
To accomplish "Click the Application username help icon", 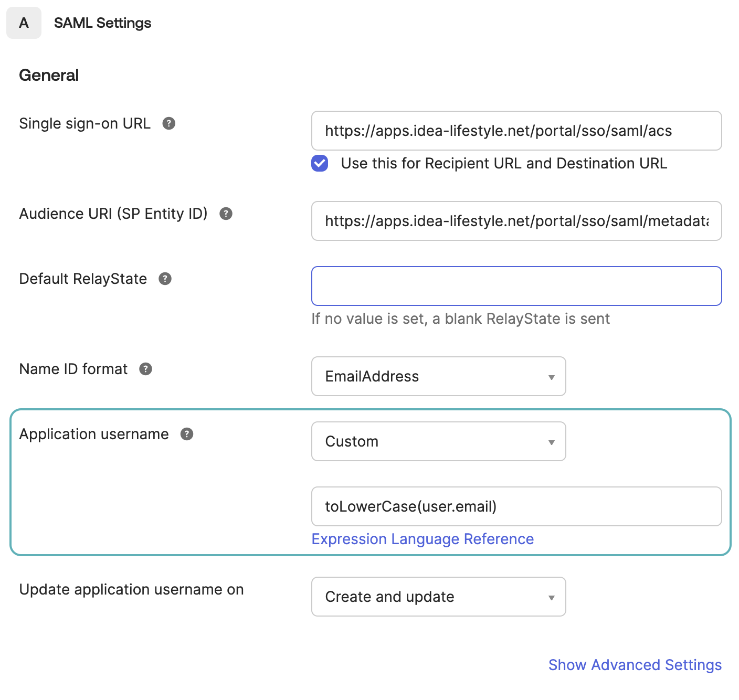I will (x=186, y=434).
